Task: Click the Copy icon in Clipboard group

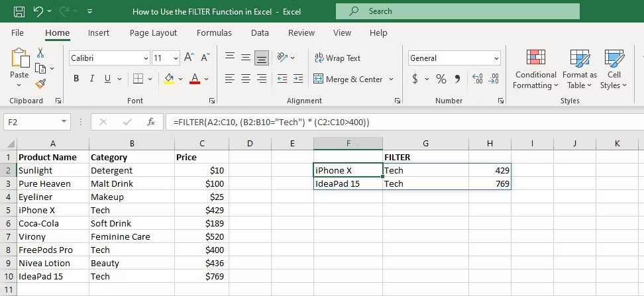Action: click(40, 68)
